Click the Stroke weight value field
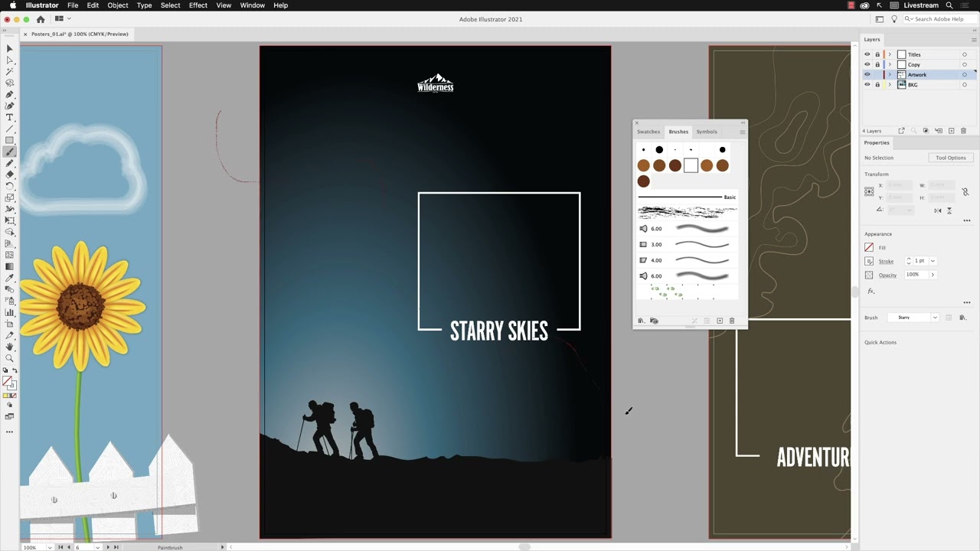 pos(920,261)
